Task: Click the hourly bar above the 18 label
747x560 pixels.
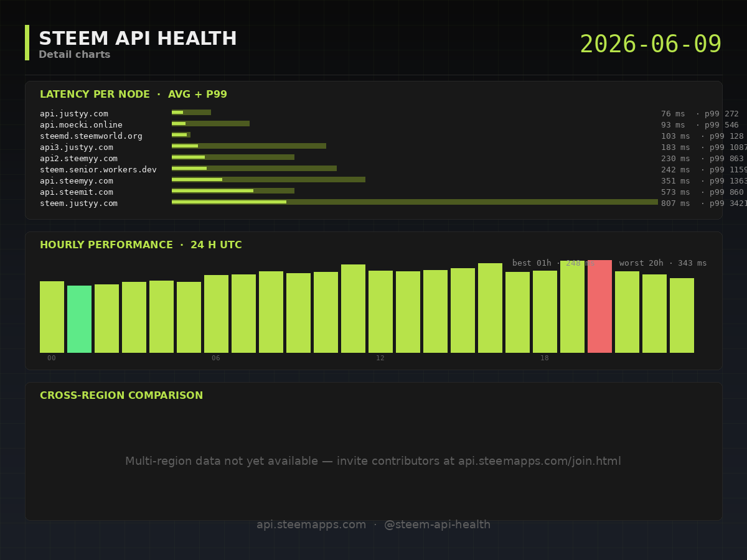Action: pos(545,312)
